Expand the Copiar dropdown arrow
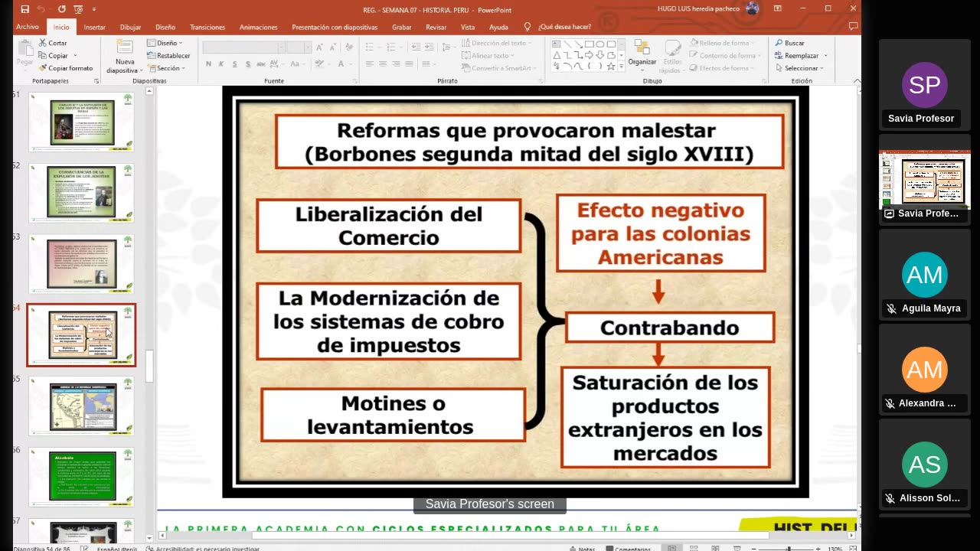Screen dimensions: 980x551 pyautogui.click(x=74, y=56)
